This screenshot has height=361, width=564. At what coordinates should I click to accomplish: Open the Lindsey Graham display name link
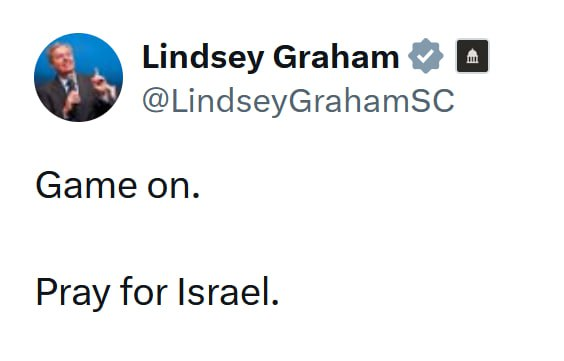(x=271, y=57)
